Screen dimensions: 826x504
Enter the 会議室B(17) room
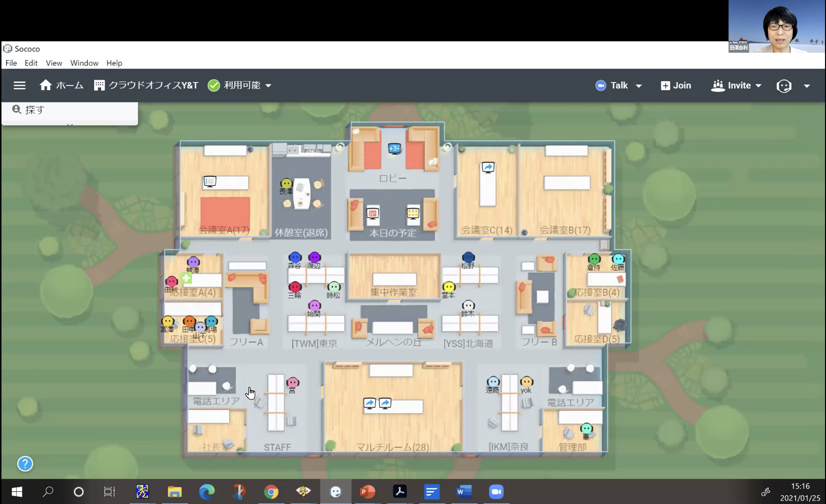[565, 190]
